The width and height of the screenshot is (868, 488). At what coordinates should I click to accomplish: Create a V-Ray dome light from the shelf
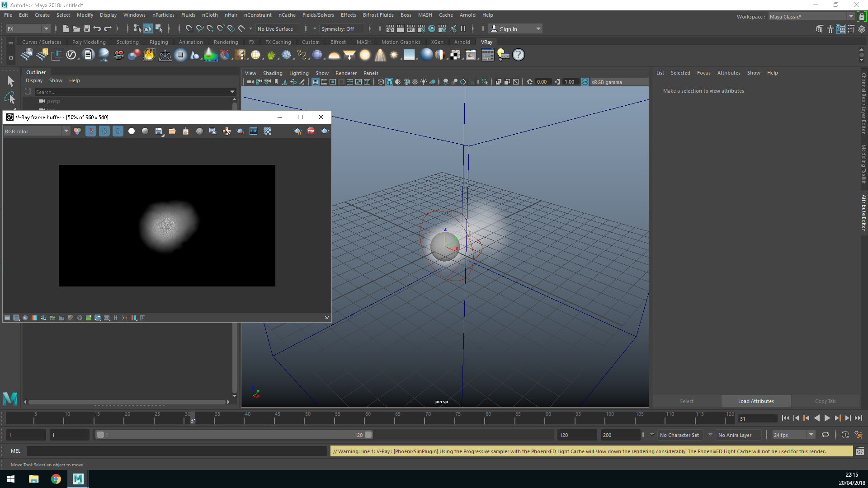tap(334, 55)
